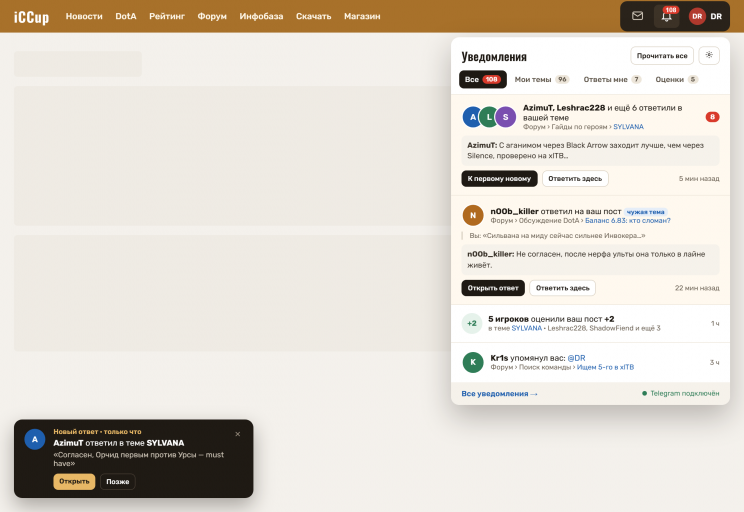Open the DotA menu item
Viewport: 744px width, 512px height.
[126, 16]
